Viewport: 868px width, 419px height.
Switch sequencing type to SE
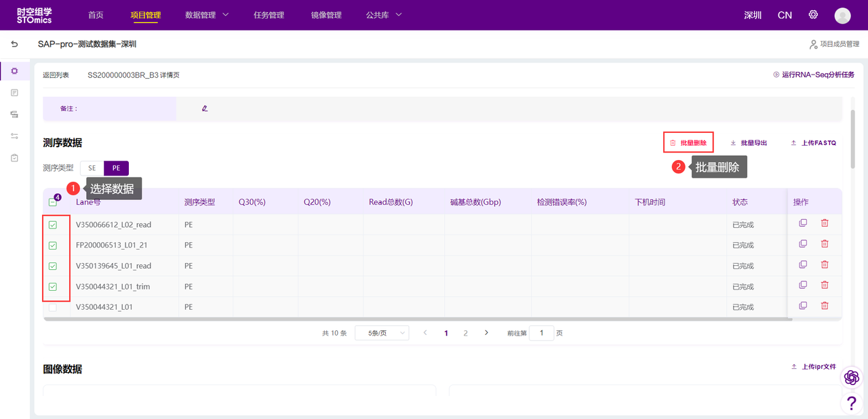pos(92,168)
